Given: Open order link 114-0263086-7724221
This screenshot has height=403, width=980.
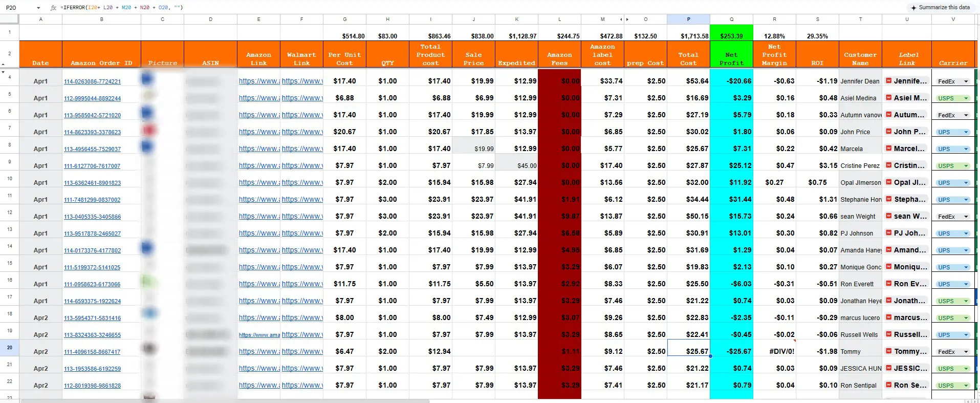Looking at the screenshot, I should point(92,81).
